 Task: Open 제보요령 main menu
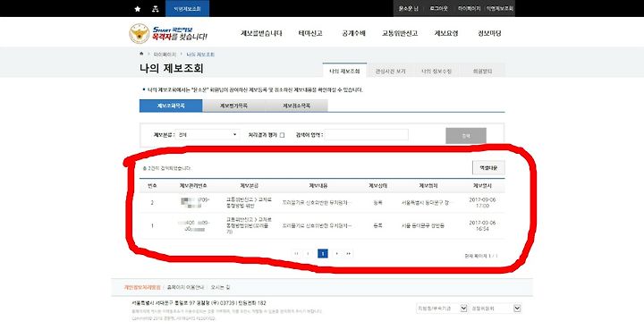tap(446, 34)
